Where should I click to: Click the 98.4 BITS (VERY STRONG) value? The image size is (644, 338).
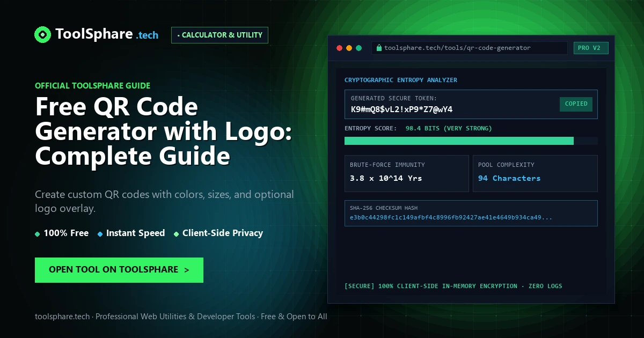[x=449, y=128]
